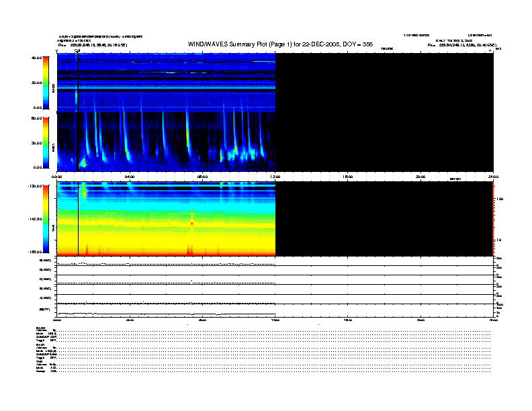Click the 24:00 tick label under RAD1 spectrogram

point(493,177)
